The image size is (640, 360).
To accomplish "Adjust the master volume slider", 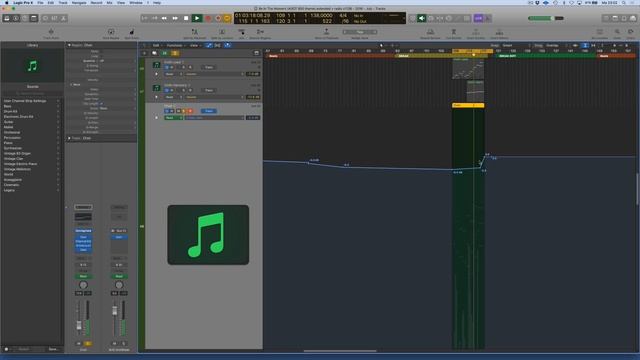I will [546, 18].
